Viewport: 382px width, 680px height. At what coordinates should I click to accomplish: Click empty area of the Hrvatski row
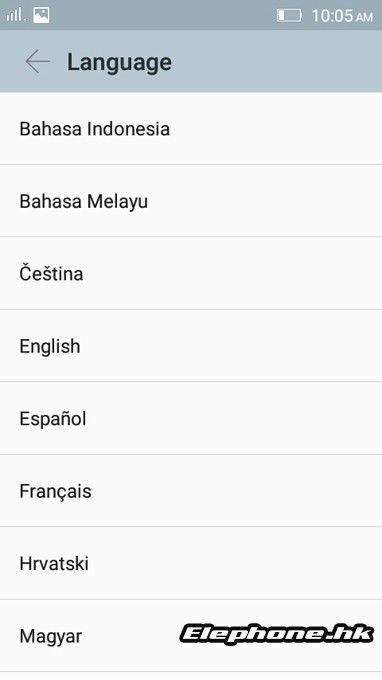pyautogui.click(x=234, y=563)
